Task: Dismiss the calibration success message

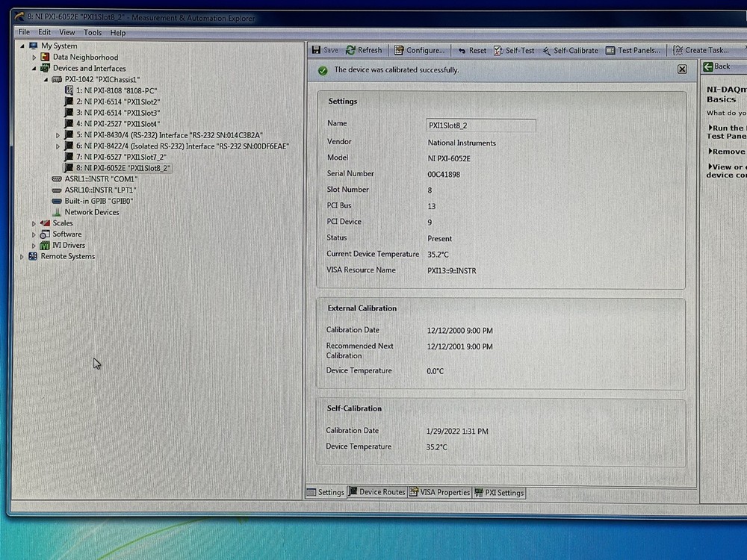Action: (682, 69)
